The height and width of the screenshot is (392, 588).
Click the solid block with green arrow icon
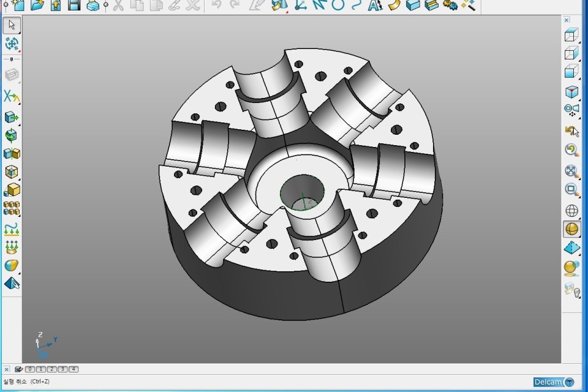click(x=11, y=118)
